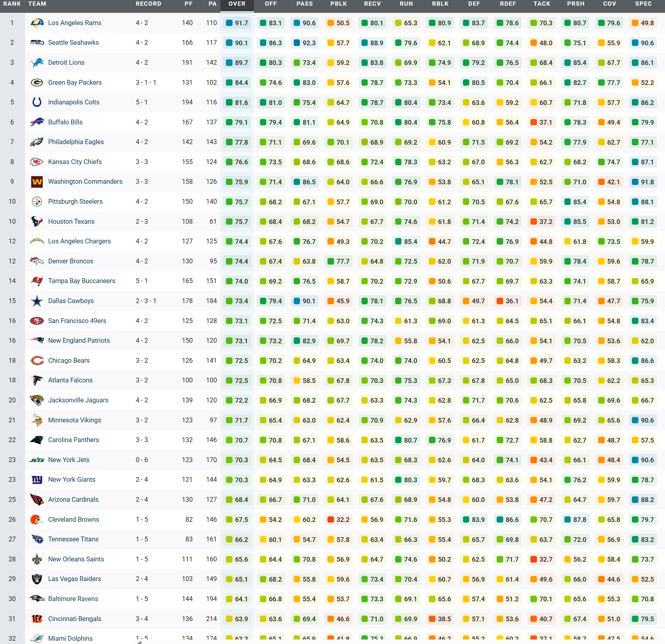Viewport: 665px width, 644px height.
Task: Click the New York Giants logo
Action: point(37,480)
